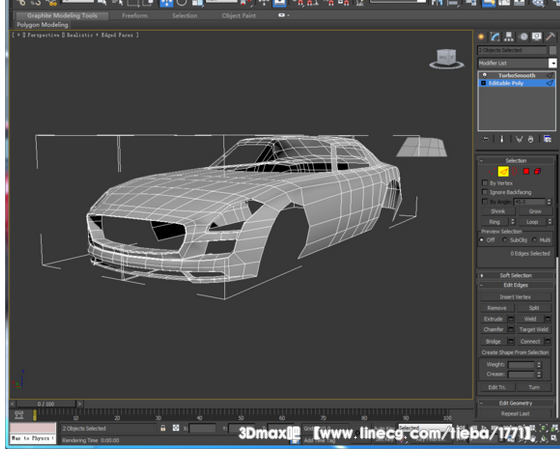Enable the By Angle checkbox
Image resolution: width=560 pixels, height=450 pixels.
pos(485,202)
